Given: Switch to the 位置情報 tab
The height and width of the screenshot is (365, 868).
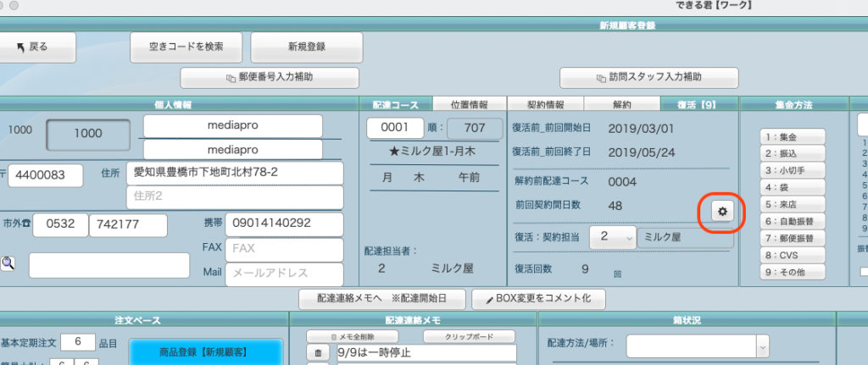Looking at the screenshot, I should pyautogui.click(x=469, y=105).
